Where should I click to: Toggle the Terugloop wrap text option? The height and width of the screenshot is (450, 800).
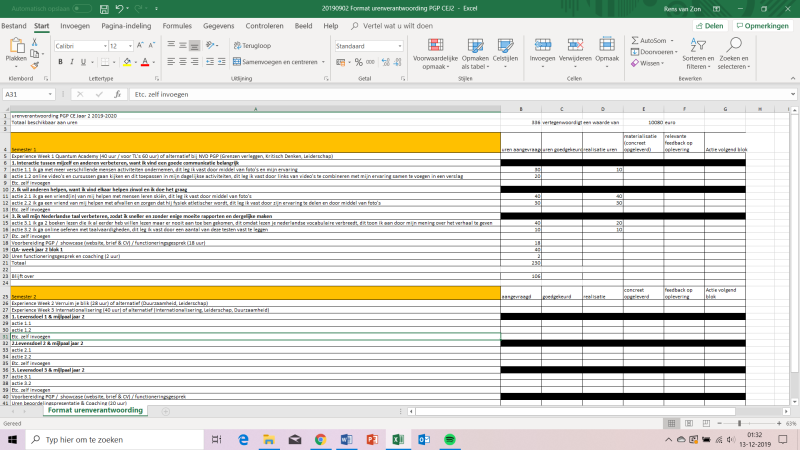click(x=252, y=45)
